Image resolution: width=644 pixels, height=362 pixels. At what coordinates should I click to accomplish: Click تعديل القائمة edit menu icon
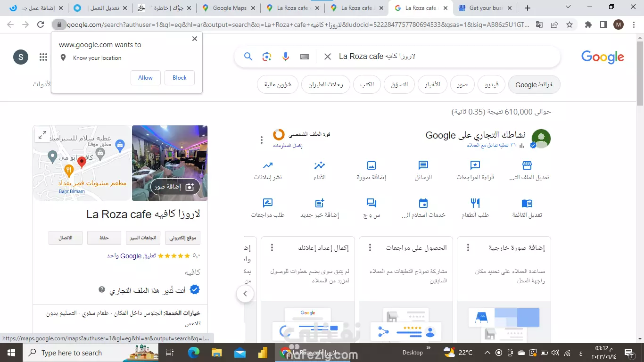click(x=527, y=203)
